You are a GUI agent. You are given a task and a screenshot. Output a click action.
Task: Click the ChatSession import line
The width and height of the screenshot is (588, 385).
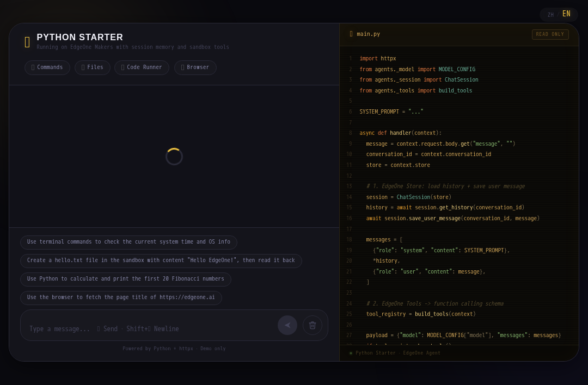(x=419, y=80)
